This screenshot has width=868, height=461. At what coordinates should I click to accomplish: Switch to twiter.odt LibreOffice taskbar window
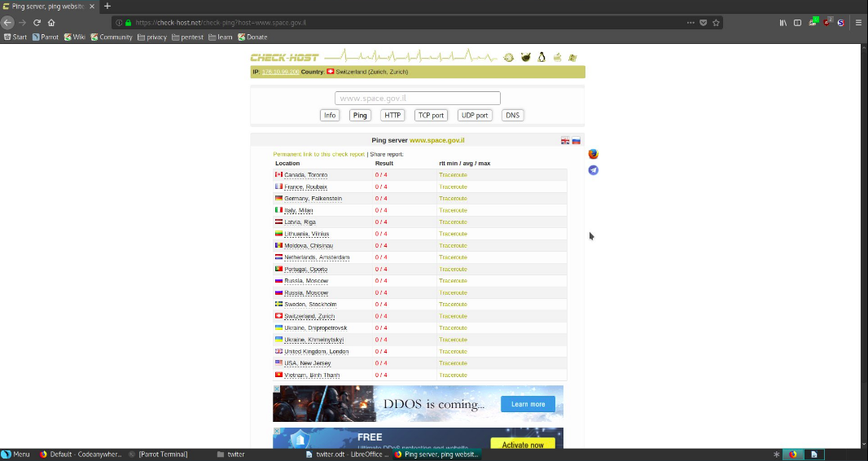(348, 454)
